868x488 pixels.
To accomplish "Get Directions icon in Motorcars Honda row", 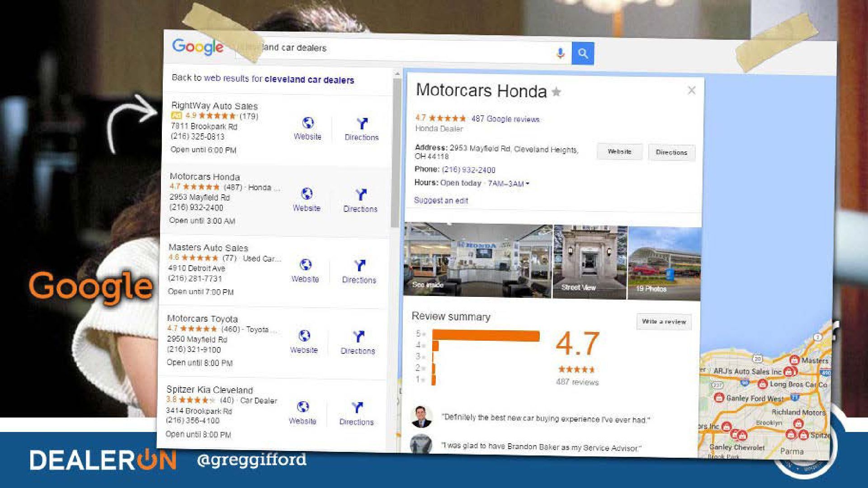I will [361, 195].
